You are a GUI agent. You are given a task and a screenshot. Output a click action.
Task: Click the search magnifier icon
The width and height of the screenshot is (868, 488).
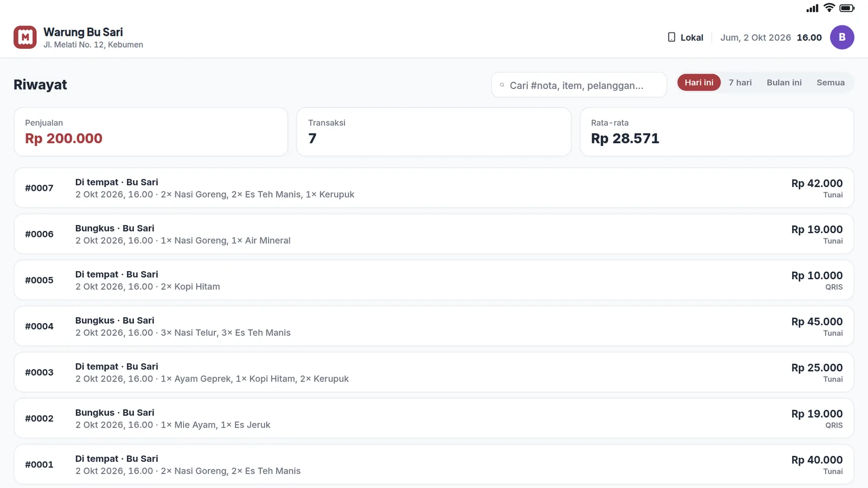(x=502, y=85)
